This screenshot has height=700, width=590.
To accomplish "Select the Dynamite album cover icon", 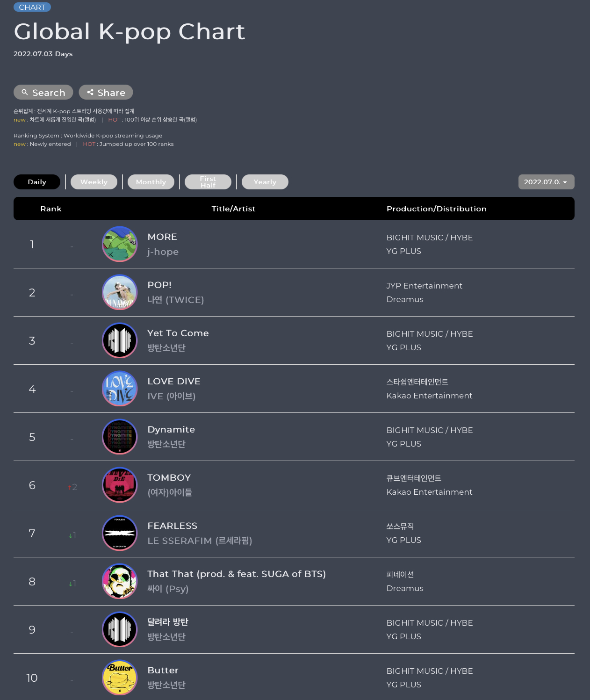I will [x=120, y=437].
